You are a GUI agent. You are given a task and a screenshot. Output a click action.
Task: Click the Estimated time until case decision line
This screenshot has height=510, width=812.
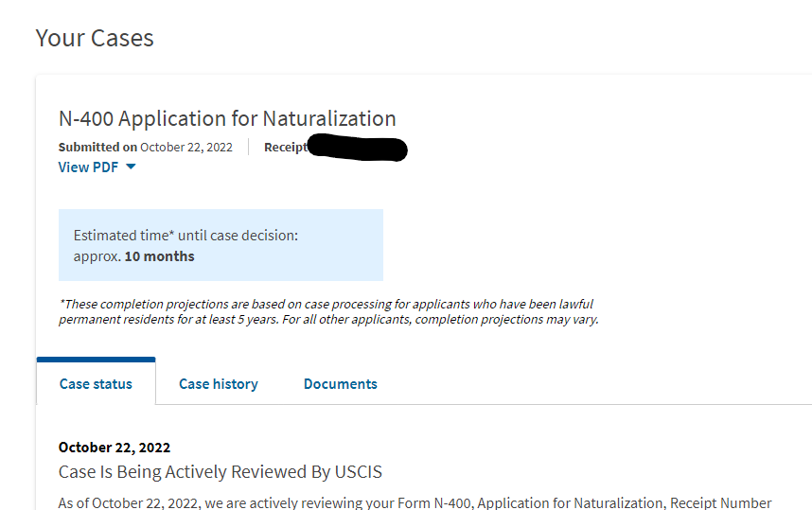point(185,236)
